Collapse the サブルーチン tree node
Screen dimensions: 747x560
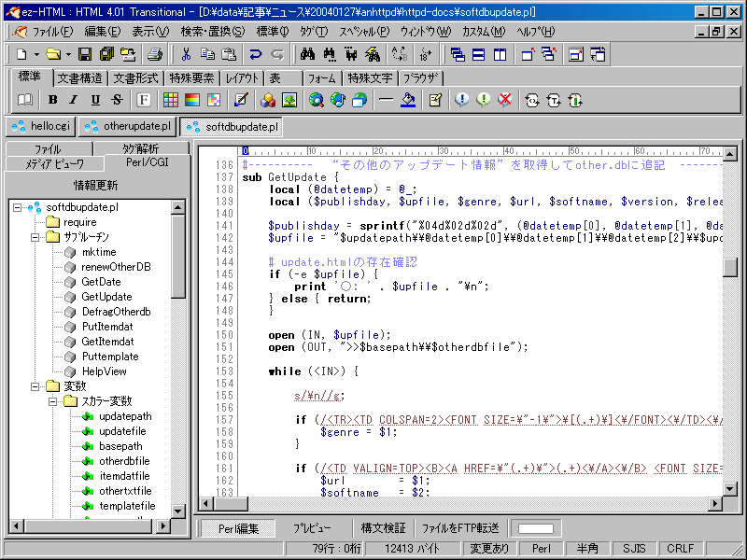click(x=35, y=237)
